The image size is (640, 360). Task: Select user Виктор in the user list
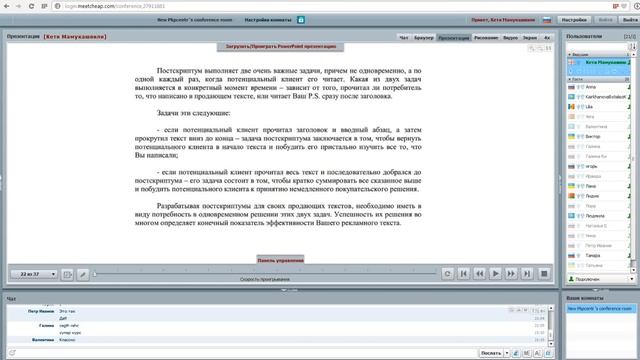coord(598,136)
